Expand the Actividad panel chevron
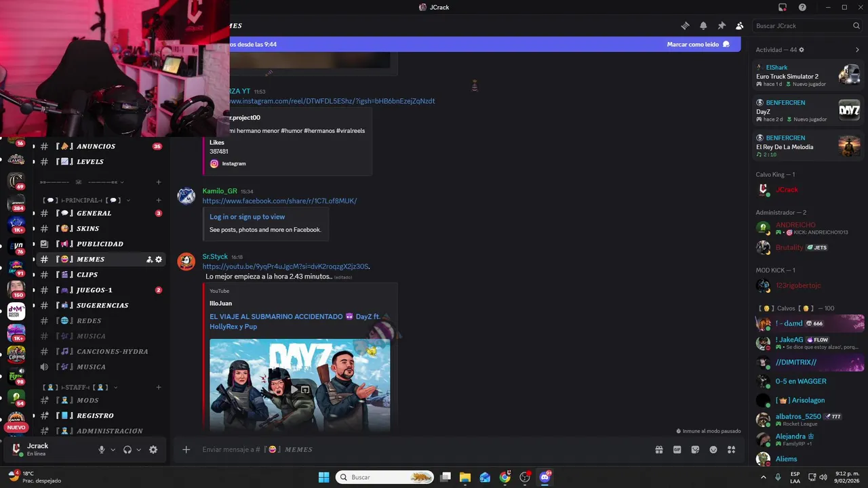 tap(857, 50)
